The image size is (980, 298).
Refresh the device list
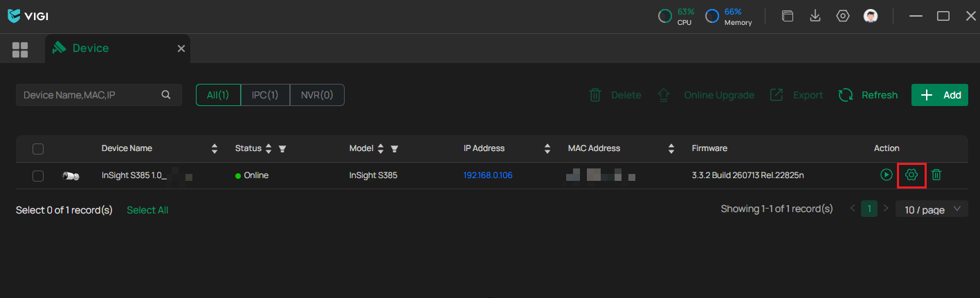click(x=868, y=95)
